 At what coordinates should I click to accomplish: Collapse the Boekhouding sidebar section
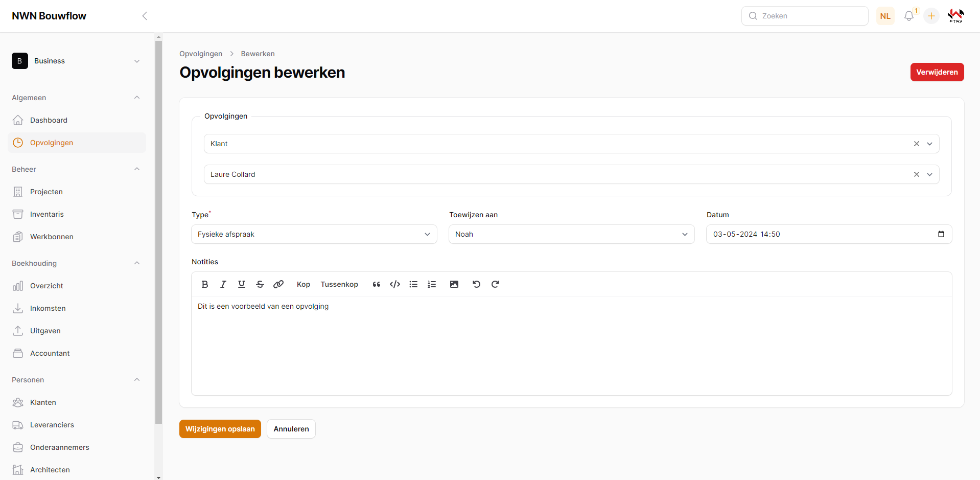click(137, 263)
